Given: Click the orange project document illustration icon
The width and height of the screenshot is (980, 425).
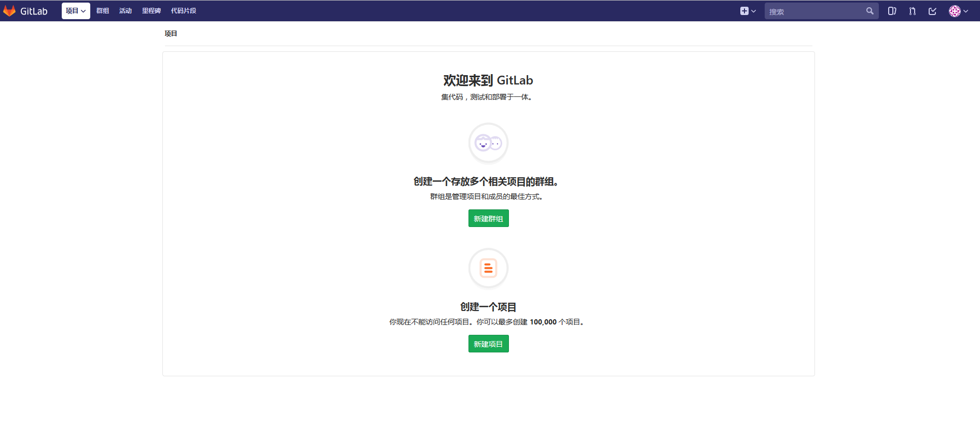Looking at the screenshot, I should coord(488,268).
